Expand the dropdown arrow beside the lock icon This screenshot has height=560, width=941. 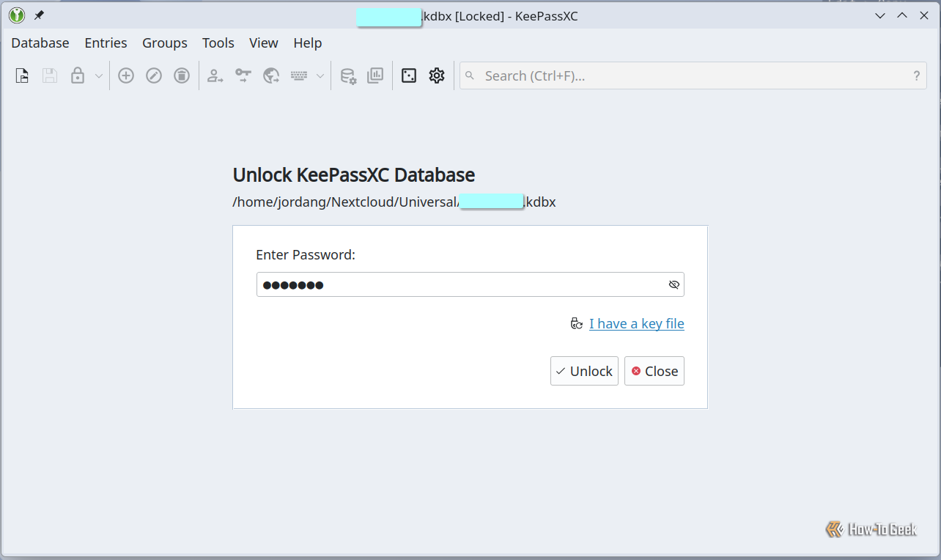point(99,75)
